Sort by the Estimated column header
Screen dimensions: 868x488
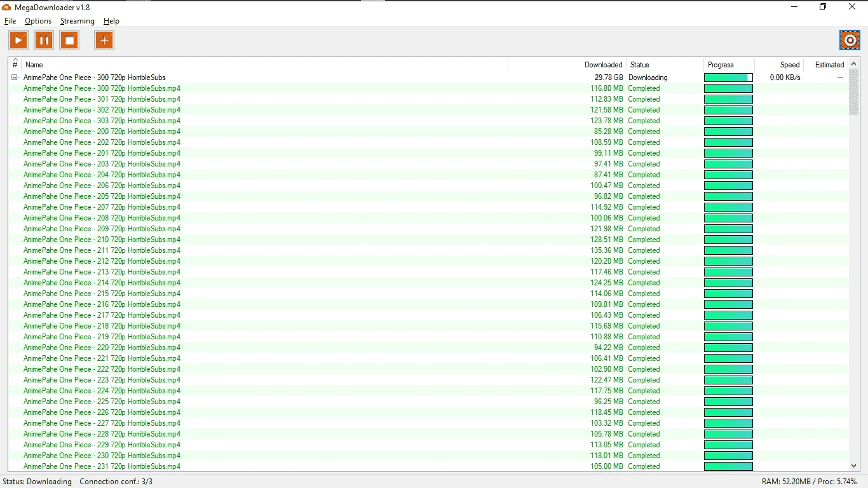click(x=825, y=64)
